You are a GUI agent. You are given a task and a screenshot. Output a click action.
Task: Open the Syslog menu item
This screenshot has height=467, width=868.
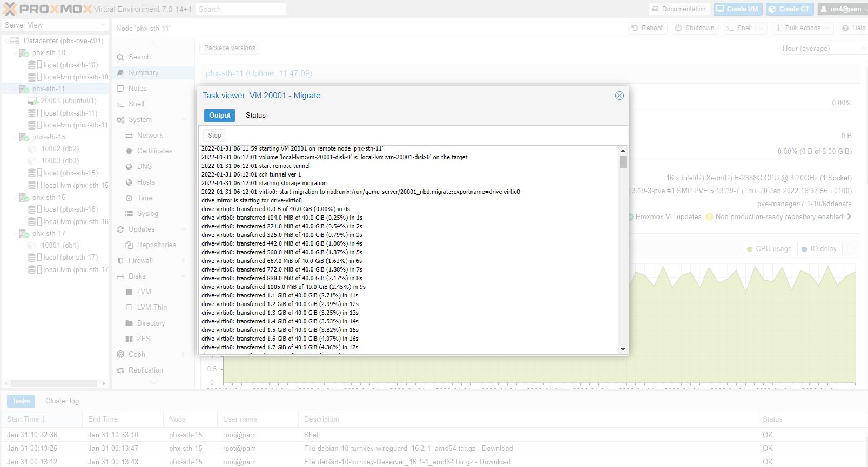point(153,214)
